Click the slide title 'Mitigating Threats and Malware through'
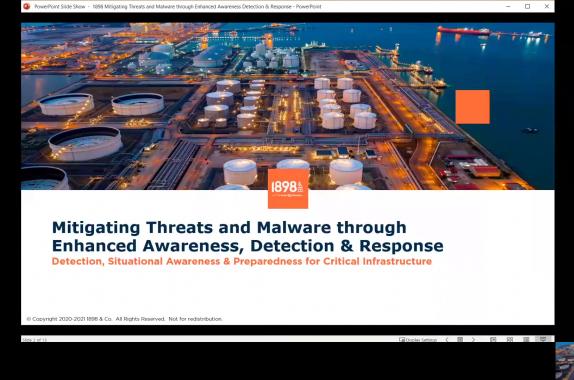 (x=229, y=227)
